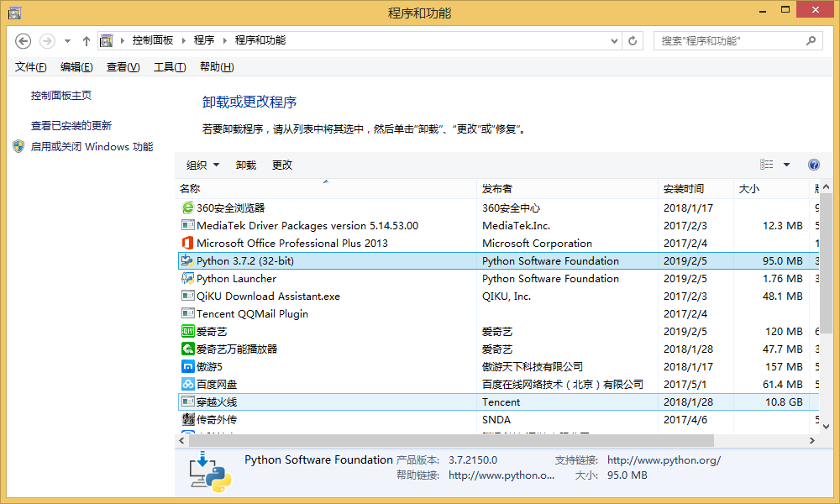Click the horizontal scrollbar thumb
The image size is (840, 504).
451,440
